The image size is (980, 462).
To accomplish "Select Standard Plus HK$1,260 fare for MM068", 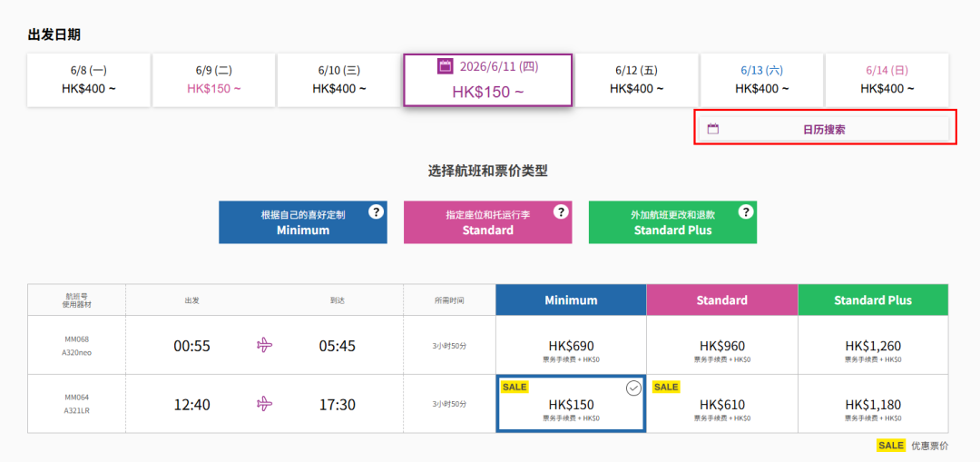I will [873, 346].
